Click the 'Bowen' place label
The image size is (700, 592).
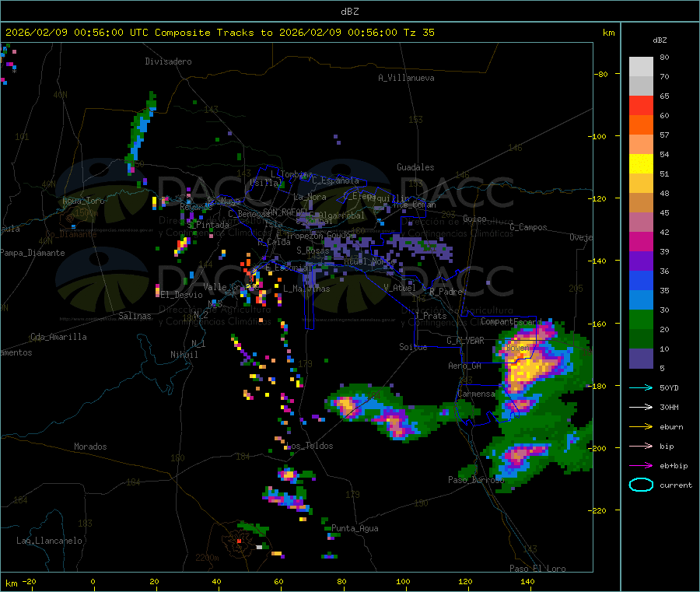coord(517,347)
